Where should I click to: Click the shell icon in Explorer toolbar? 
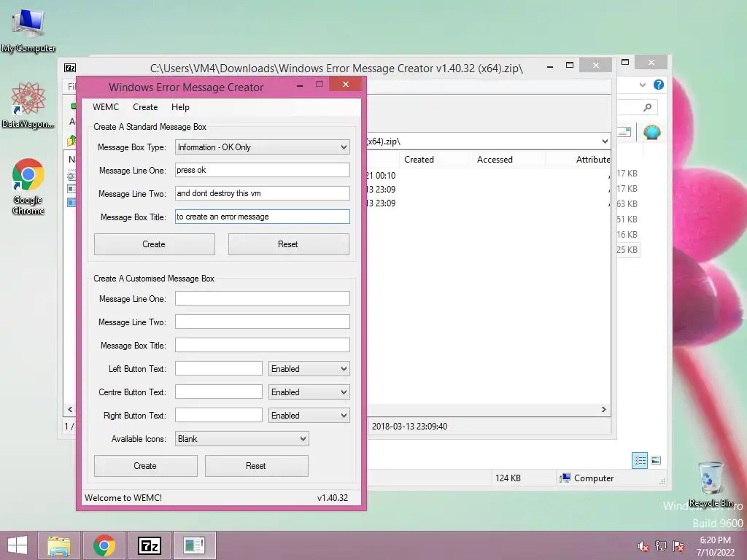click(651, 132)
